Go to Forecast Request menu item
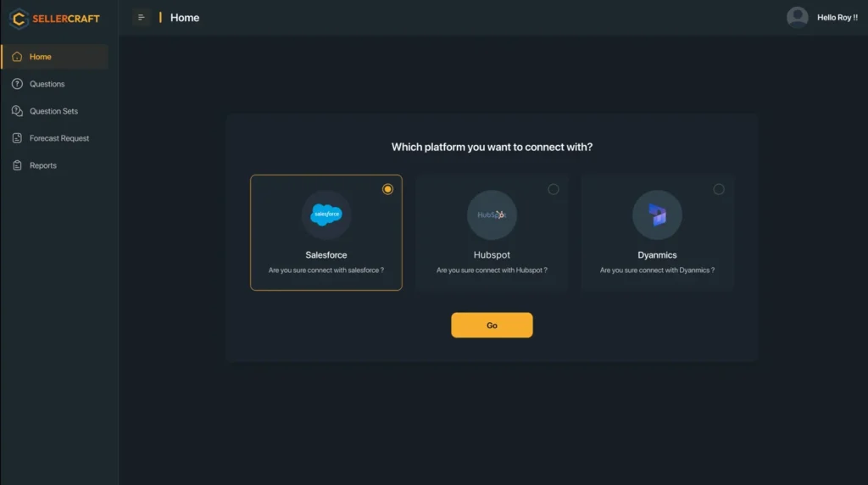The image size is (868, 485). pos(59,138)
